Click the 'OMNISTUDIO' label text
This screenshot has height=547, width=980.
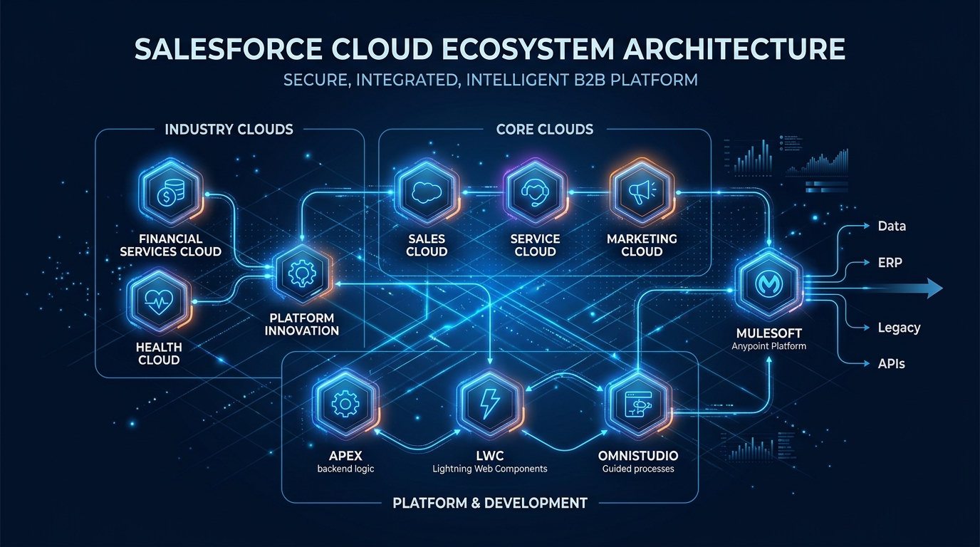[637, 455]
